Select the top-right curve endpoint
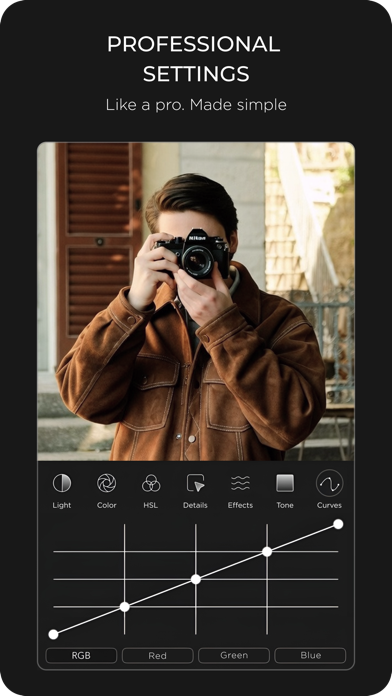This screenshot has height=696, width=392. (338, 524)
